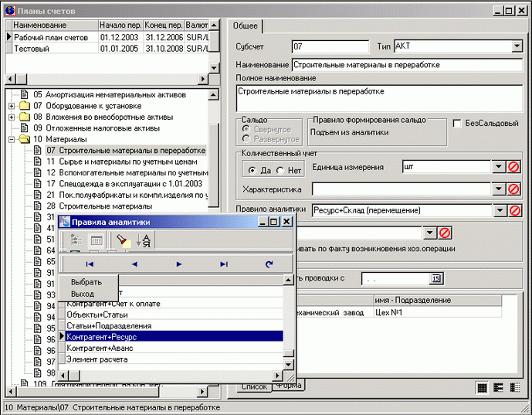532x415 pixels.
Task: Click the Подразделение column header
Action: [438, 300]
